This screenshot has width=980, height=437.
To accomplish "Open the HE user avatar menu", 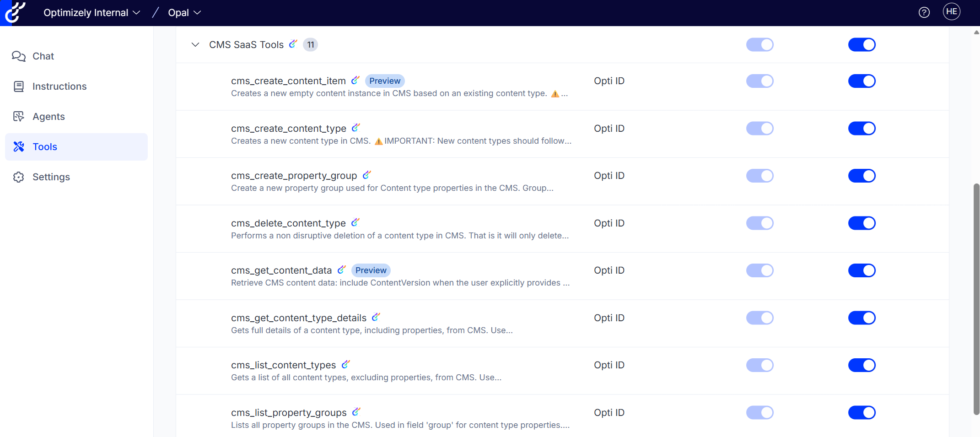I will [x=951, y=12].
